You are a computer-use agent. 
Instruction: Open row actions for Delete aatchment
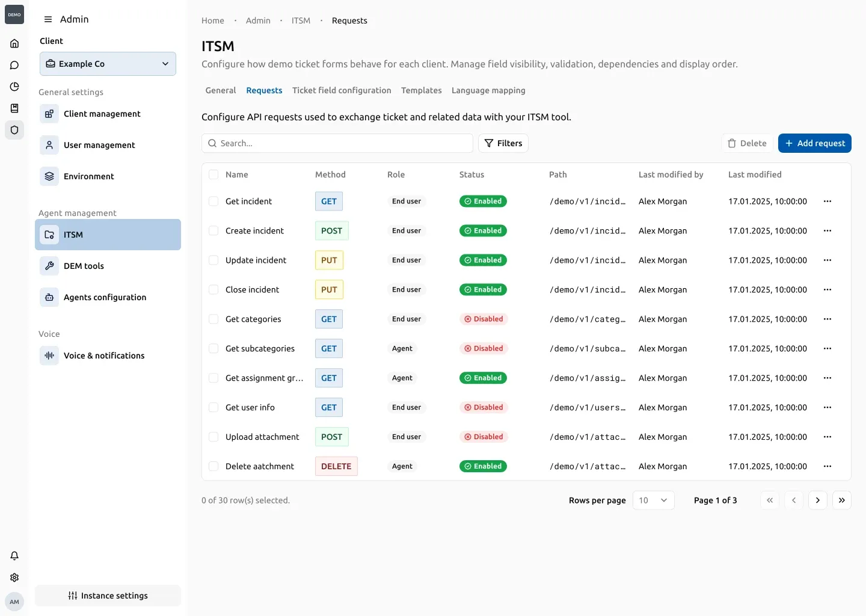click(828, 467)
